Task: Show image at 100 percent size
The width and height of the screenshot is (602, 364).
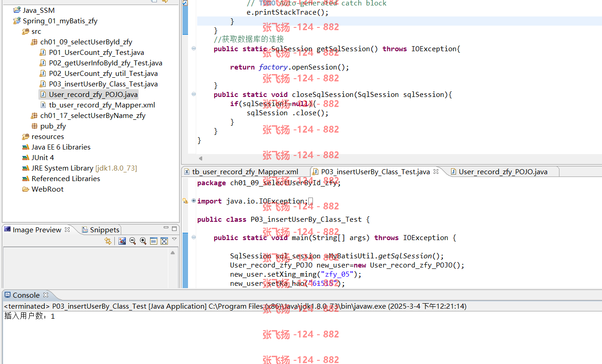Action: (154, 241)
